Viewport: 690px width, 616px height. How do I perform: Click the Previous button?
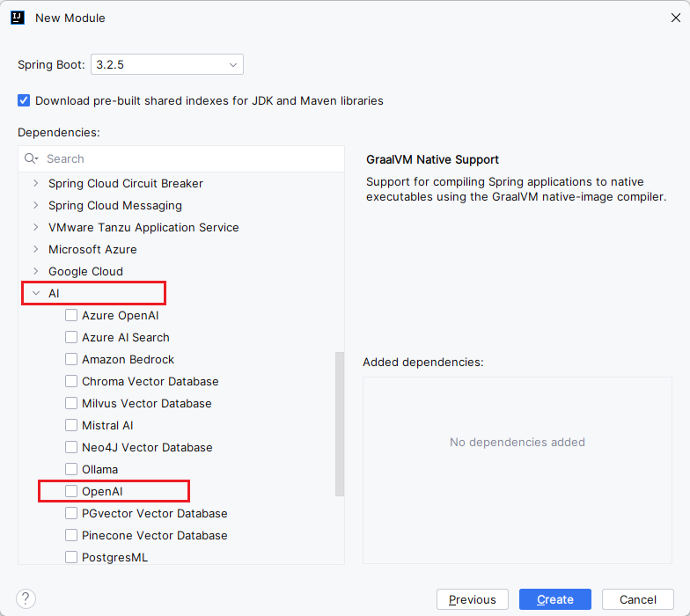pyautogui.click(x=472, y=599)
